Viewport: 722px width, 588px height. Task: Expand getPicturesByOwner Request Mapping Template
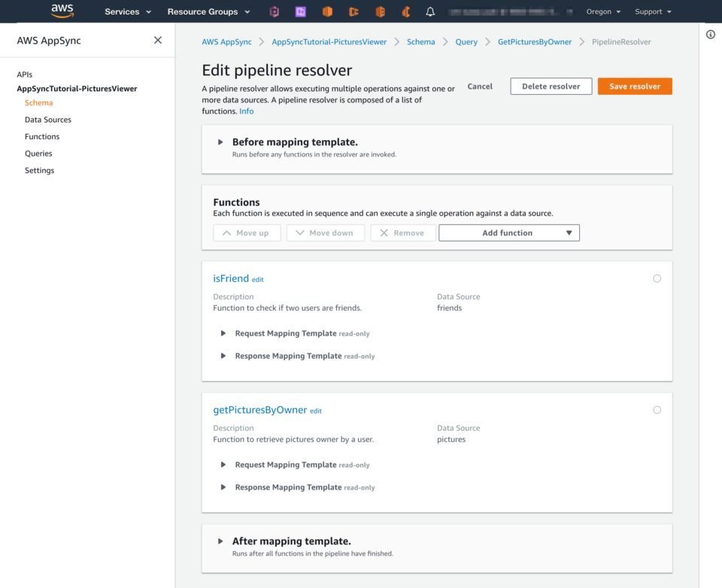tap(223, 465)
